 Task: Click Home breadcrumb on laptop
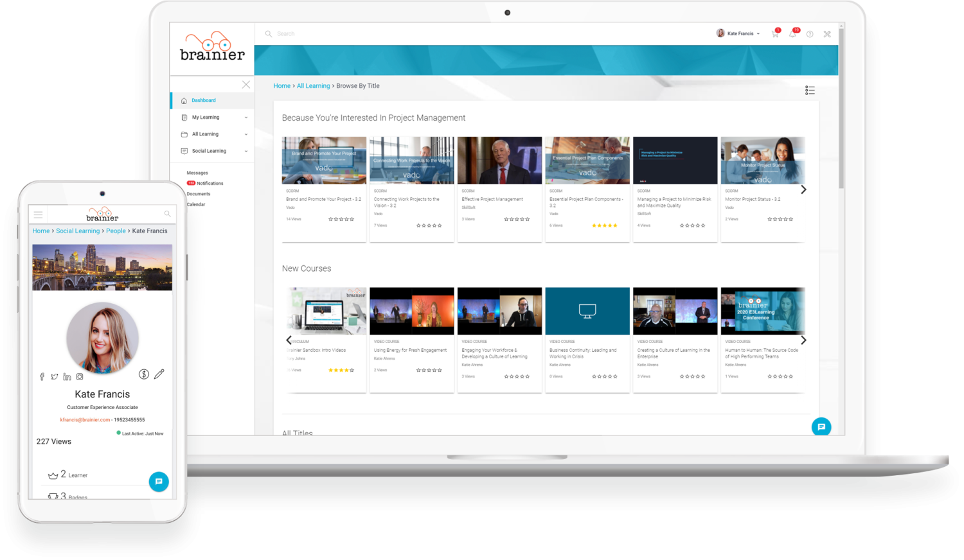click(x=282, y=85)
